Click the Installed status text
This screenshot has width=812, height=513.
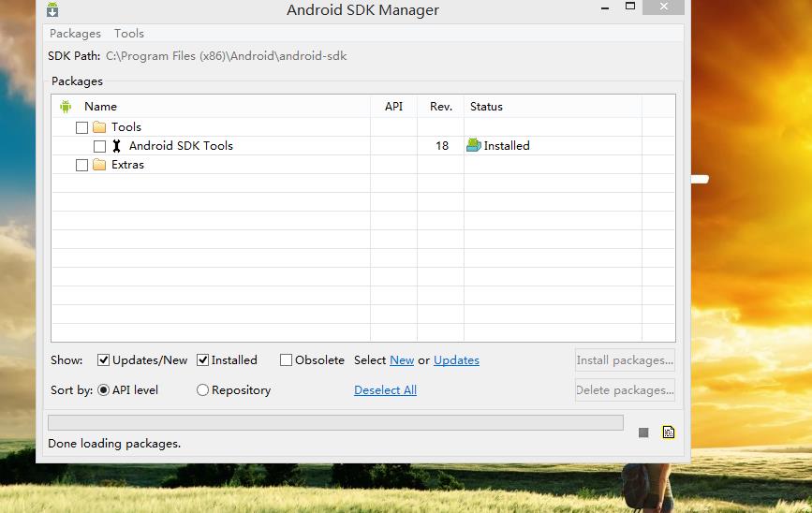507,146
